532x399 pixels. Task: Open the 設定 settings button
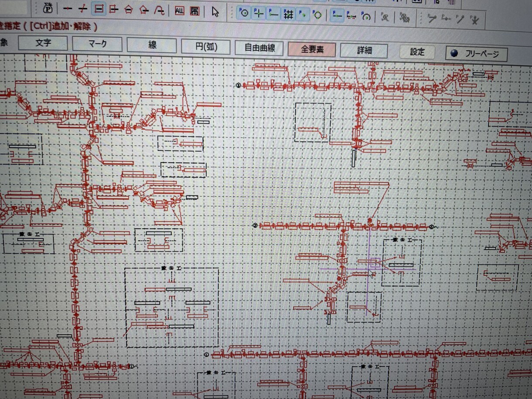pos(417,52)
